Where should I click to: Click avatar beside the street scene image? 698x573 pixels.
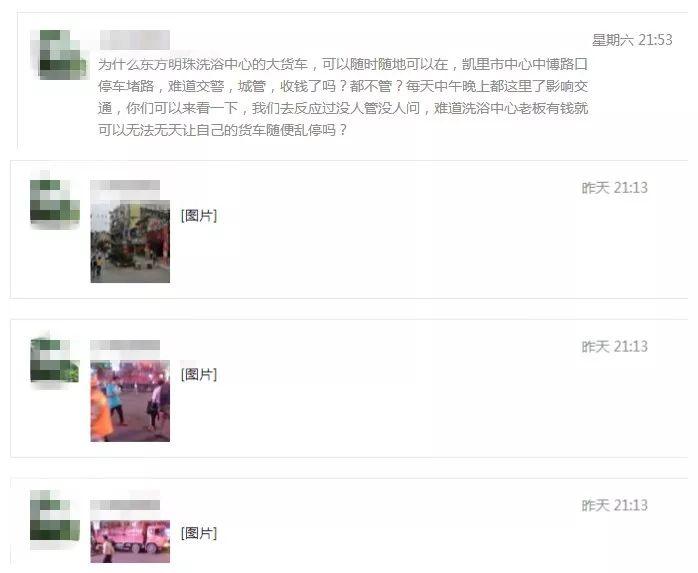[x=55, y=201]
